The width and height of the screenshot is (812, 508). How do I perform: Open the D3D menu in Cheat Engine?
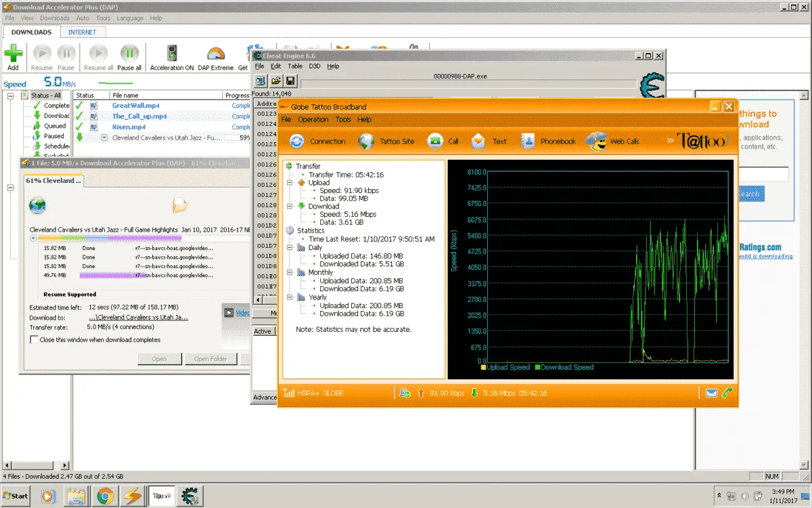[315, 66]
